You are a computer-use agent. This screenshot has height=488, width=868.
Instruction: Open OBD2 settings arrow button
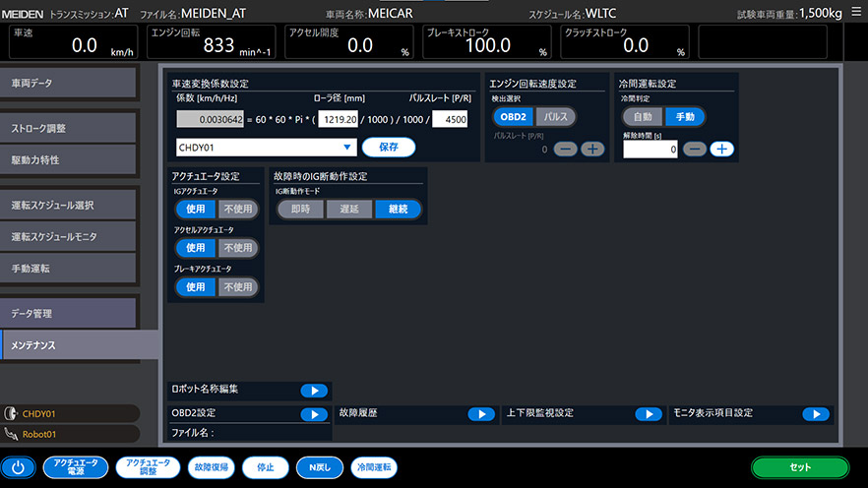[x=314, y=414]
